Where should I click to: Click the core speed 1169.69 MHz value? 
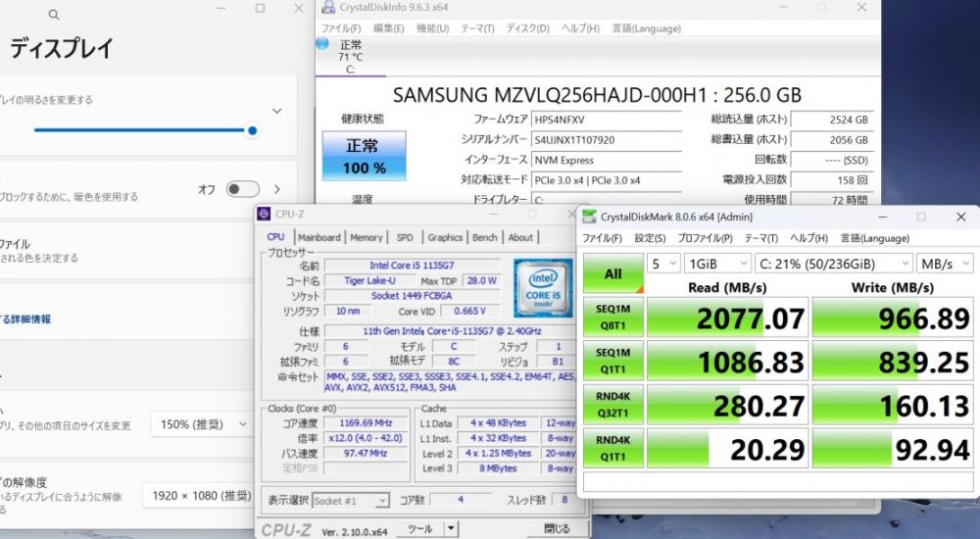(366, 422)
